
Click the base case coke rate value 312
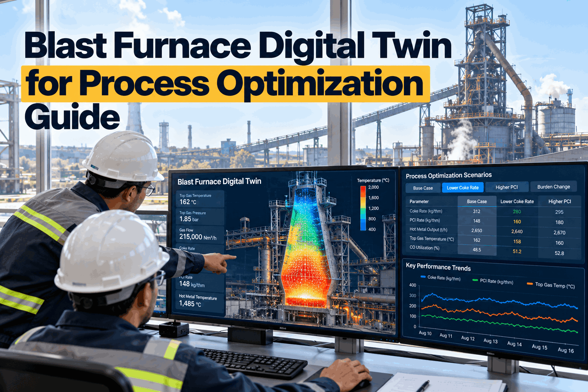pyautogui.click(x=477, y=211)
